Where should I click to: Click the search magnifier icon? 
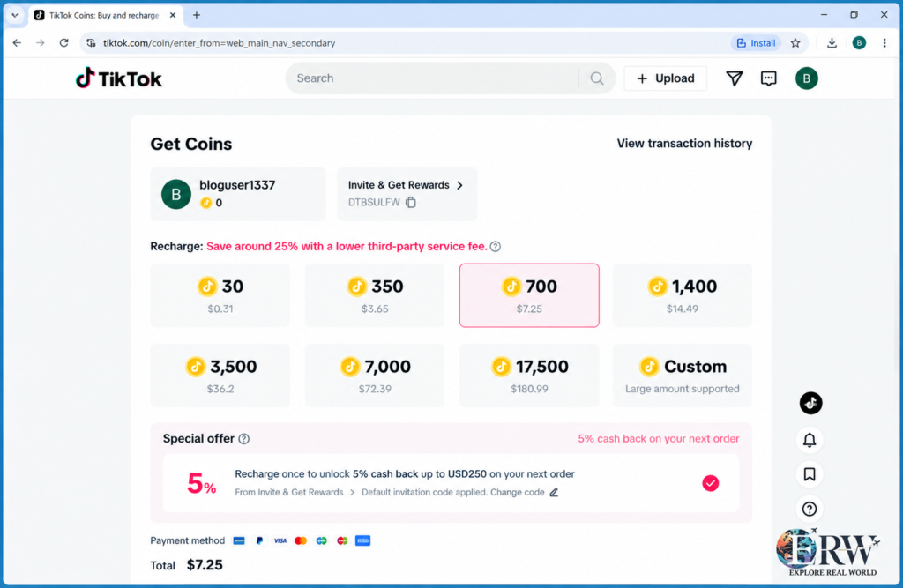(597, 78)
